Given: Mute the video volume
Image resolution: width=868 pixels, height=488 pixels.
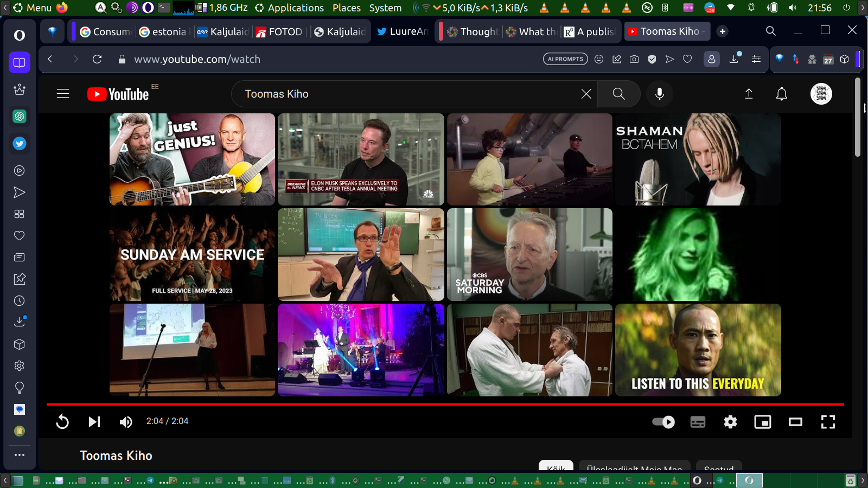Looking at the screenshot, I should point(126,421).
